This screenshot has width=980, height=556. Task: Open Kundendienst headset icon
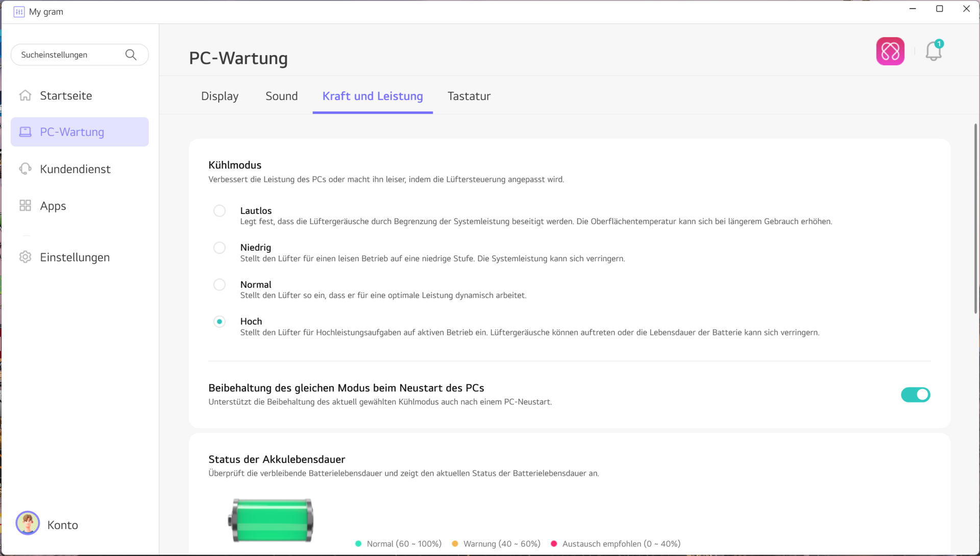tap(25, 169)
